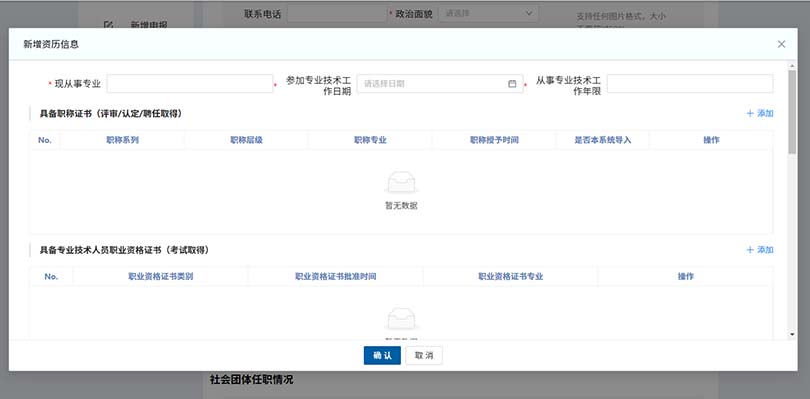This screenshot has width=810, height=399.
Task: Click the 从事专业技术工作年限 input field
Action: [x=690, y=84]
